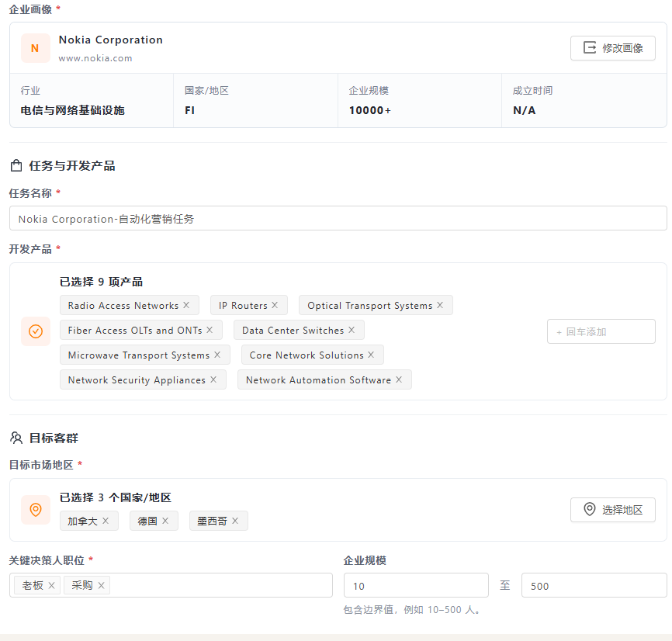Click the maximum 企业规模 field showing 500
Viewport: 672px width, 641px height.
coord(594,585)
